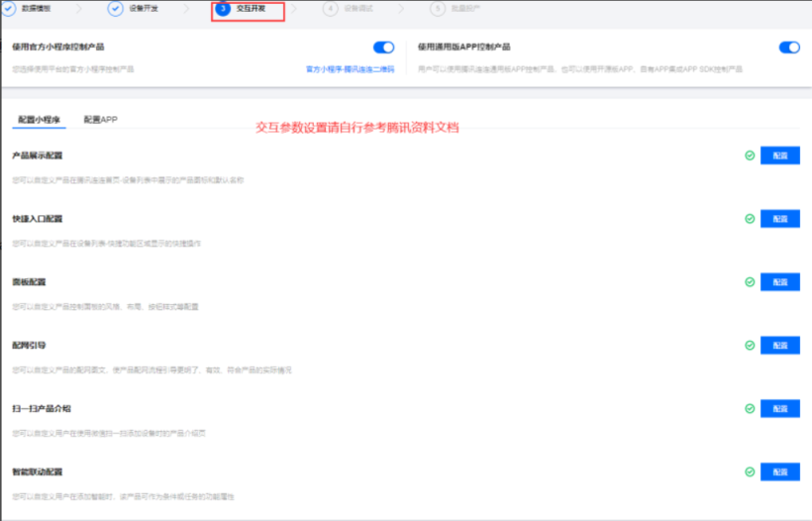This screenshot has width=812, height=521.
Task: Click the step 5 批量投产 number icon
Action: click(x=437, y=9)
